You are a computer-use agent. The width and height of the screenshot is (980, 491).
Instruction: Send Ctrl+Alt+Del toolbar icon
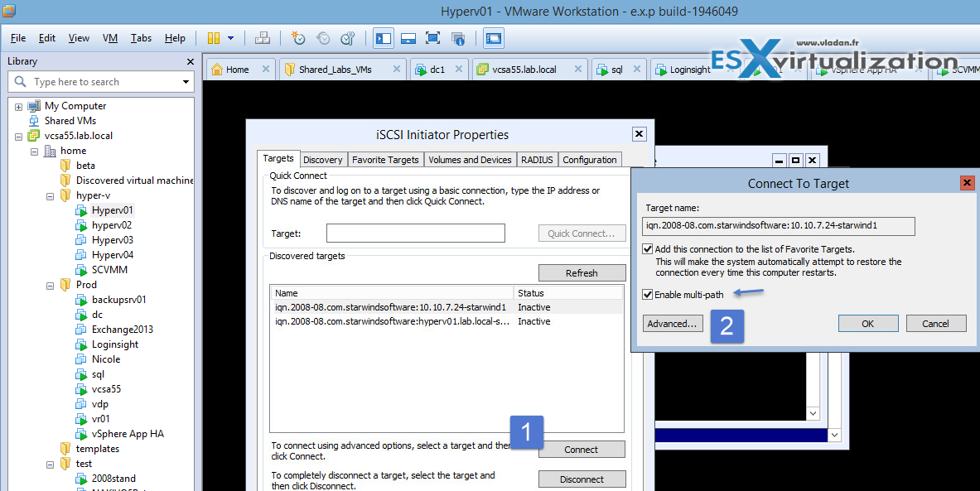click(x=263, y=38)
